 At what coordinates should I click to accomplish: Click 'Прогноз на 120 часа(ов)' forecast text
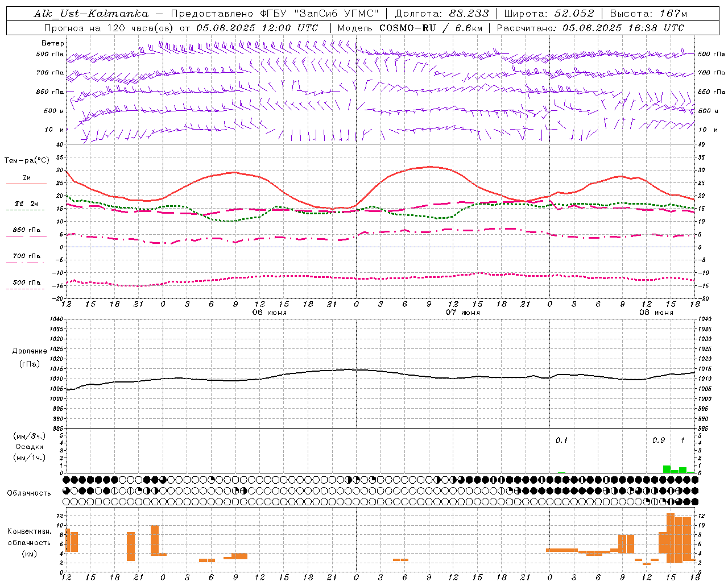coord(109,28)
